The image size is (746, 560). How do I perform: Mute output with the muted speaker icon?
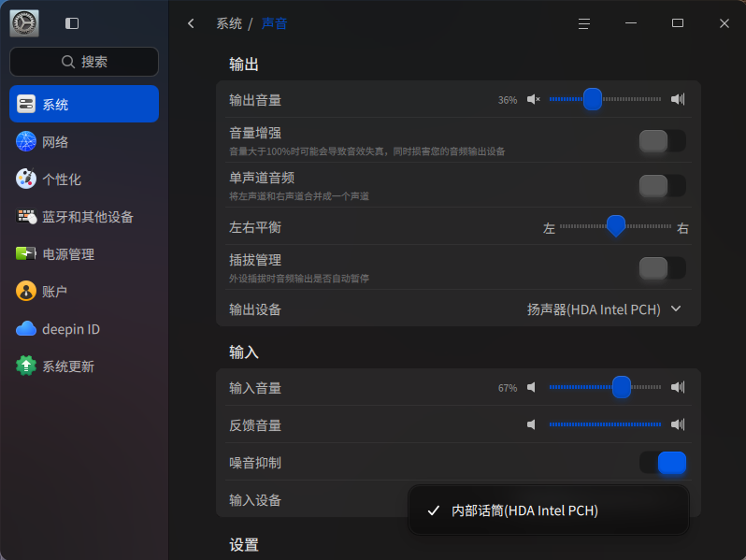(x=534, y=99)
